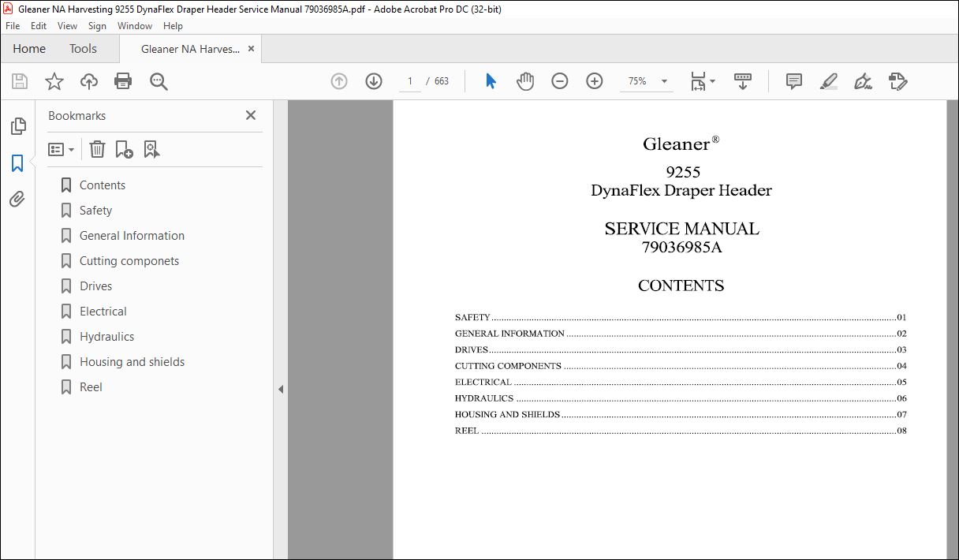Select the Gleaner NA Harves... document tab
Viewport: 959px width, 560px height.
point(190,49)
